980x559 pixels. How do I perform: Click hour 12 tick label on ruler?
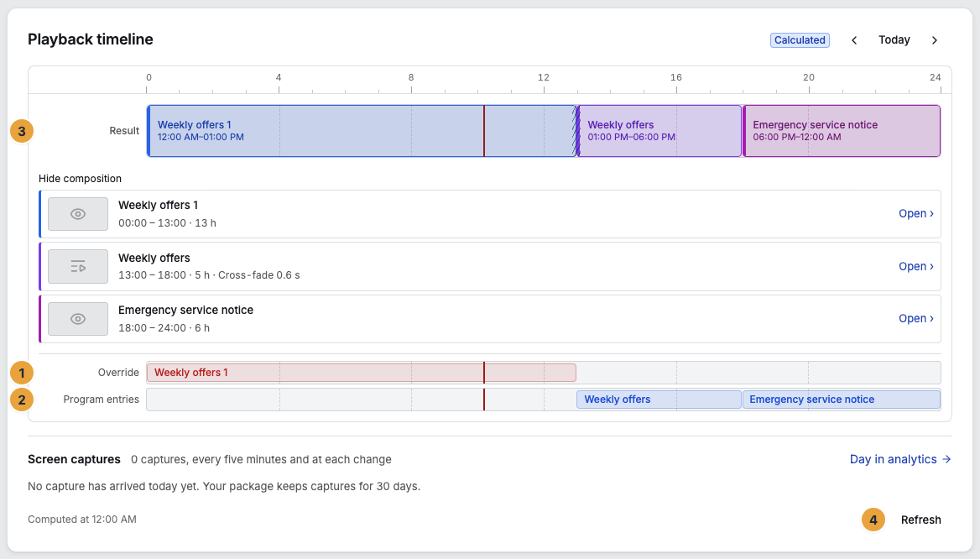543,77
